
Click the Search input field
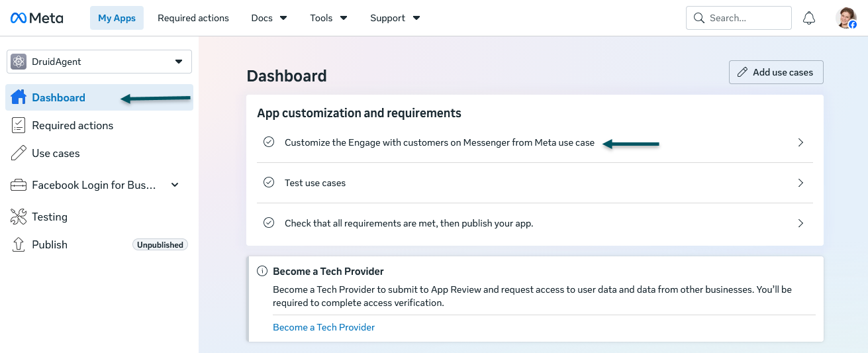click(x=739, y=18)
